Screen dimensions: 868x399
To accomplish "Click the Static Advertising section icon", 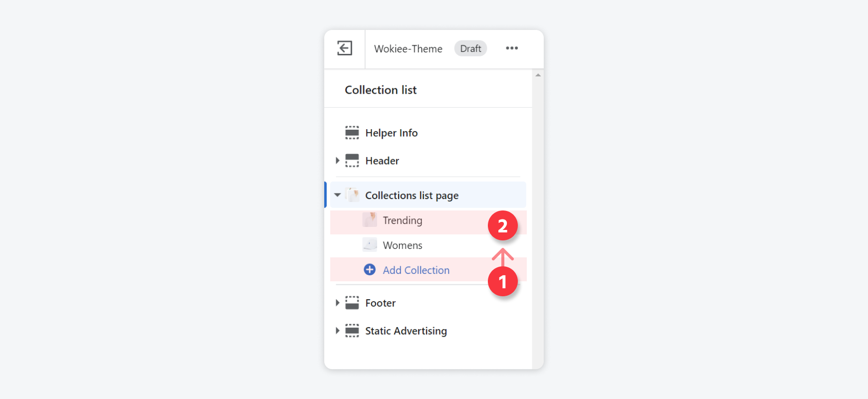I will click(352, 331).
